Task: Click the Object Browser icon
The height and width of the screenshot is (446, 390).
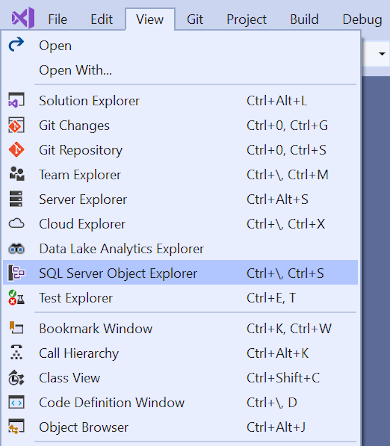Action: [x=16, y=427]
